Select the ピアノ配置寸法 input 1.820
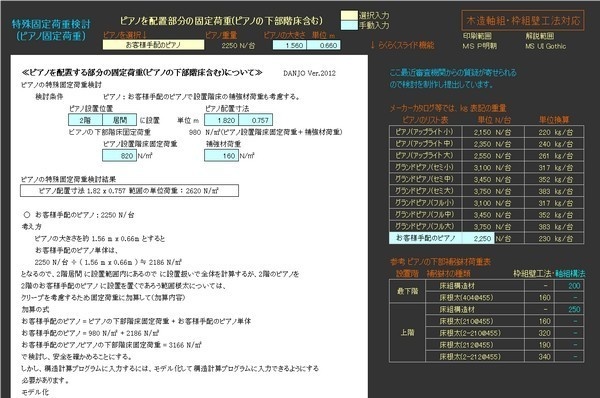This screenshot has width=600, height=398. [x=222, y=120]
